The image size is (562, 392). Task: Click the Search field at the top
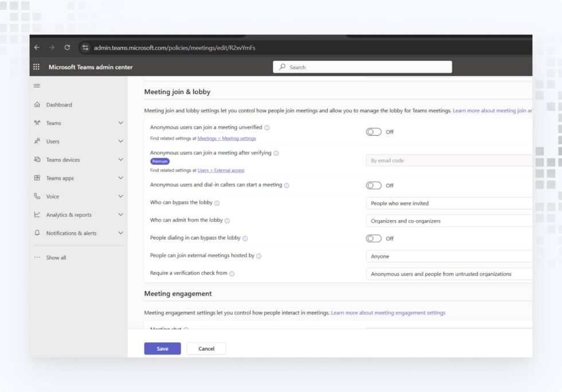361,66
